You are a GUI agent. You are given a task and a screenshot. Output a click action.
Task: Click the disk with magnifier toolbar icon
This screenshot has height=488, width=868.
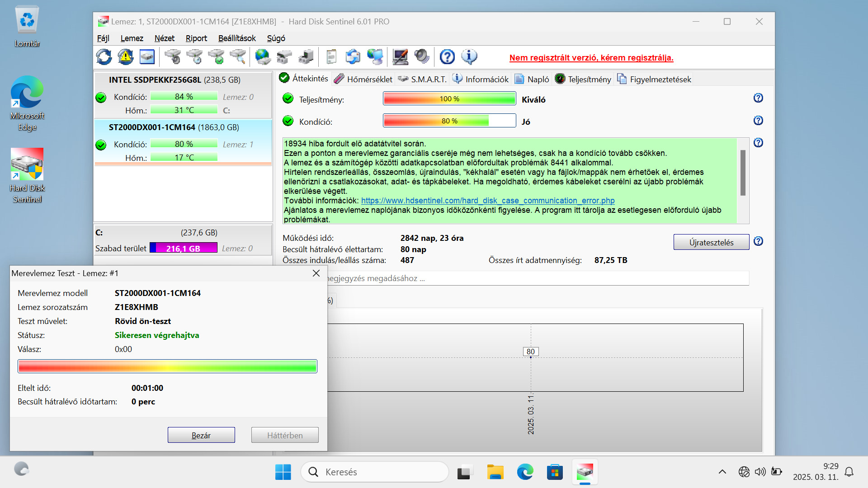pos(238,57)
